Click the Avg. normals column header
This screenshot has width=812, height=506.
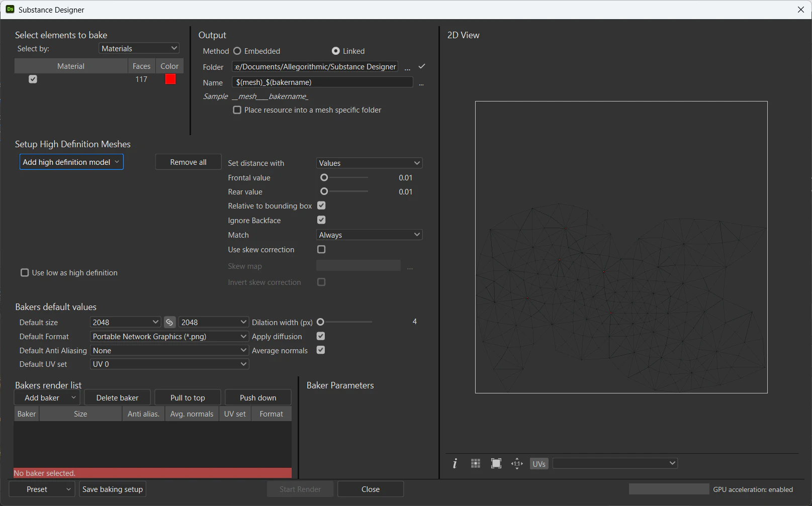coord(192,414)
